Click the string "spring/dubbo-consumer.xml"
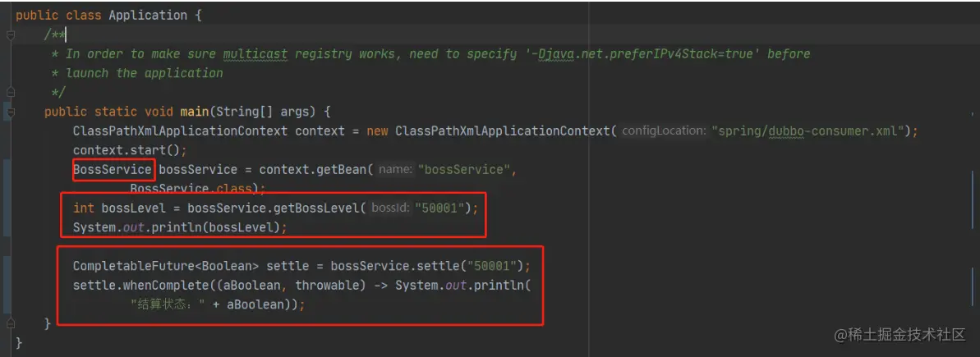 coord(809,131)
